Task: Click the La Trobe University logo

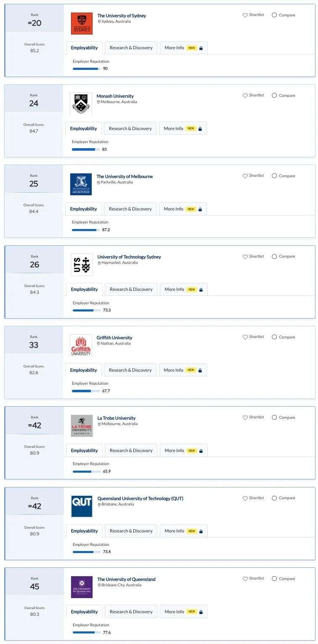Action: coord(82,426)
